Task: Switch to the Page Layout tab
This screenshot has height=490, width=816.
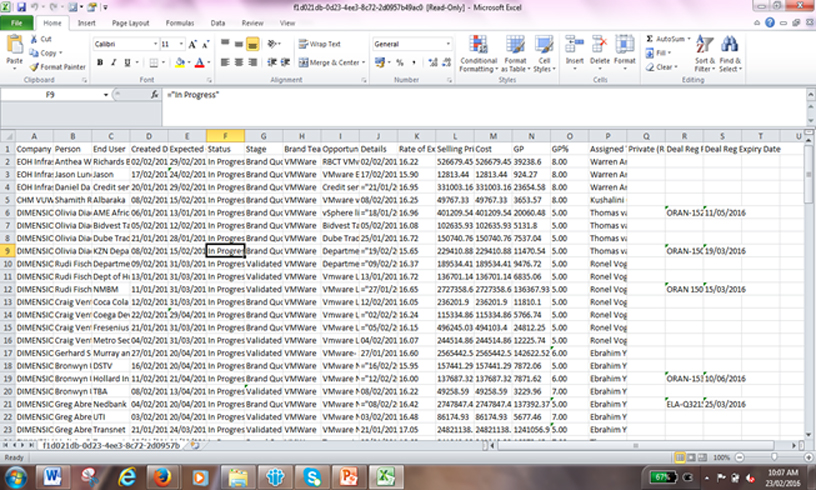Action: coord(130,23)
